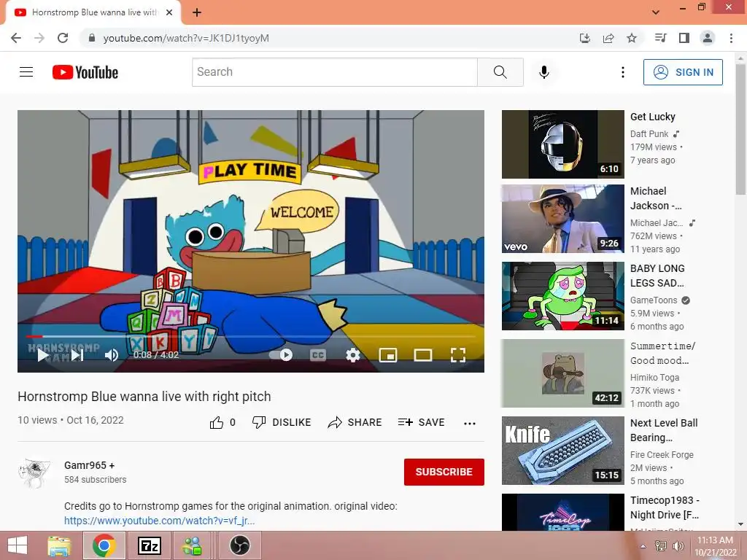
Task: Share this video
Action: coord(355,422)
